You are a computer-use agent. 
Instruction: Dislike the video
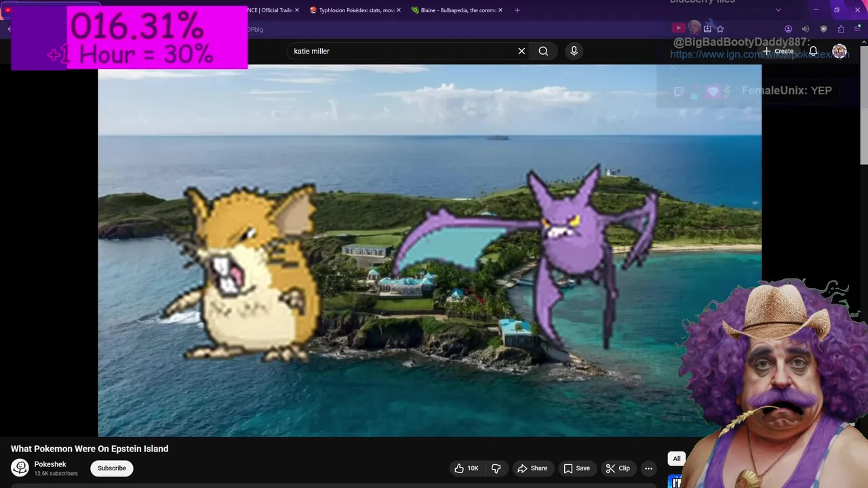(x=496, y=468)
